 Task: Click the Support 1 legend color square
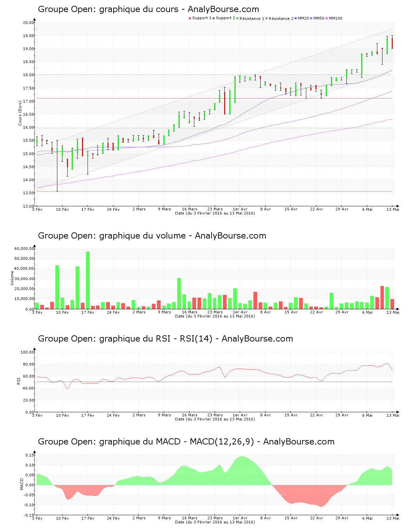tap(190, 18)
